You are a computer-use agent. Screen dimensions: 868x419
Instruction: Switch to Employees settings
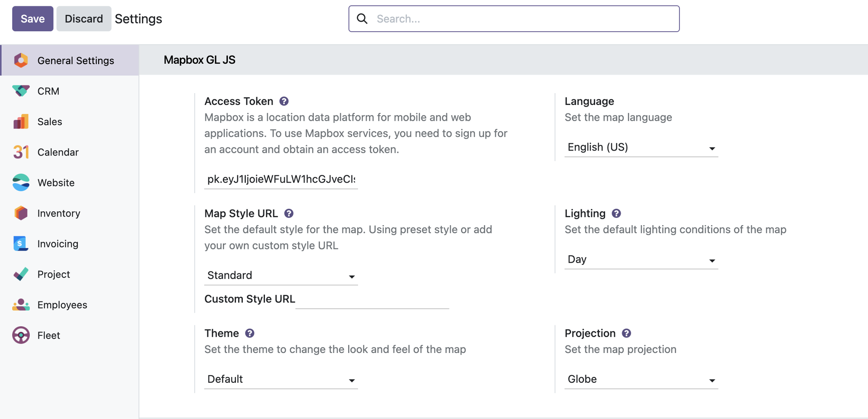70,305
